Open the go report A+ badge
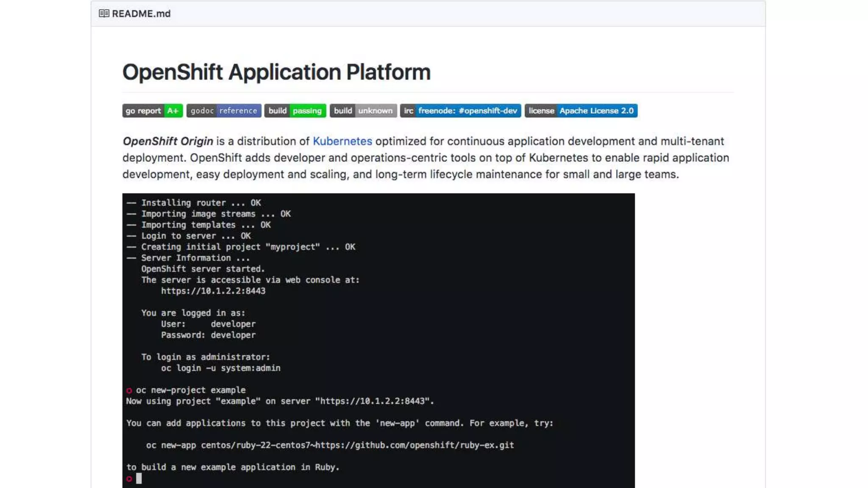Image resolution: width=868 pixels, height=488 pixels. click(152, 111)
